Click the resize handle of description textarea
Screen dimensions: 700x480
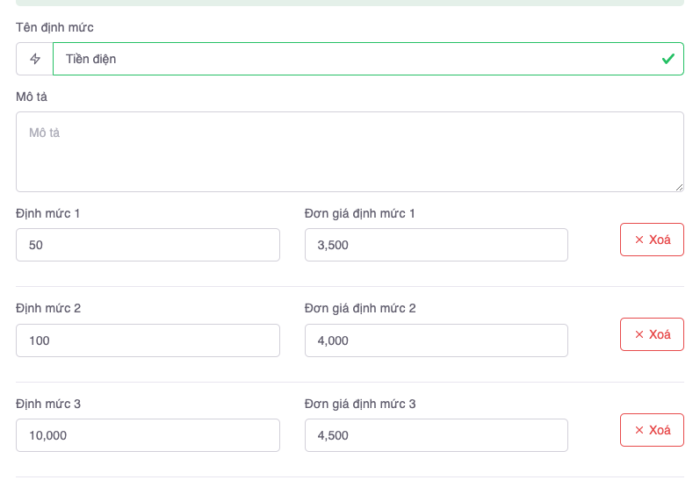[679, 187]
